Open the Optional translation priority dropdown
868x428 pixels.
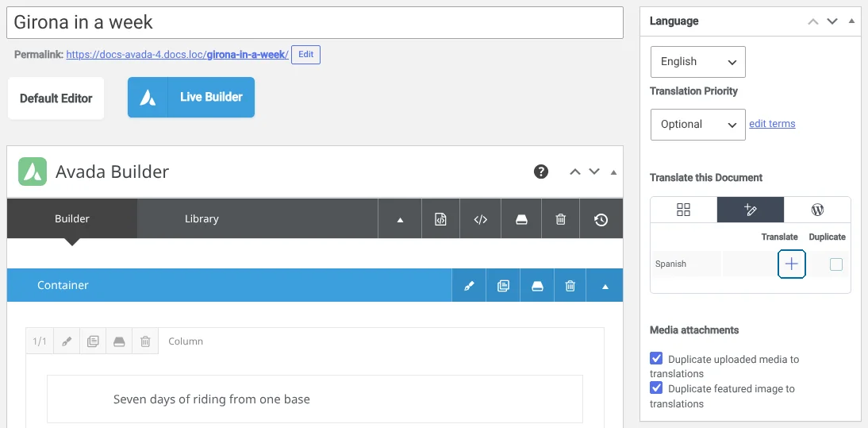tap(697, 125)
